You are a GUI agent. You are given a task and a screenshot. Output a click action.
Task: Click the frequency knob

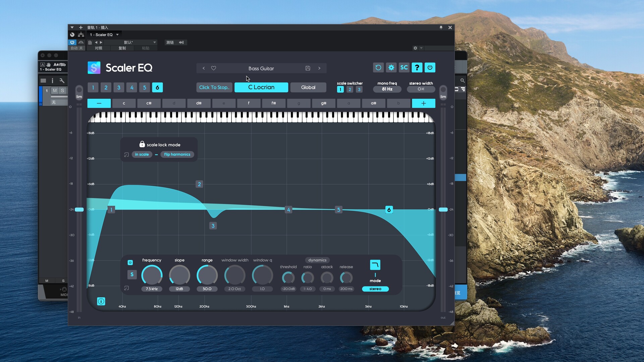click(x=152, y=275)
